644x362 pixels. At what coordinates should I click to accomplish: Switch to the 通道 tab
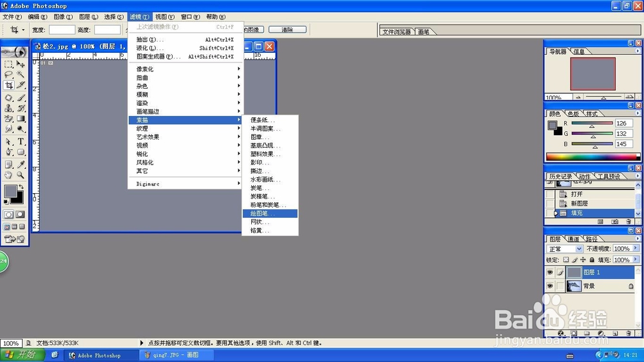(573, 239)
